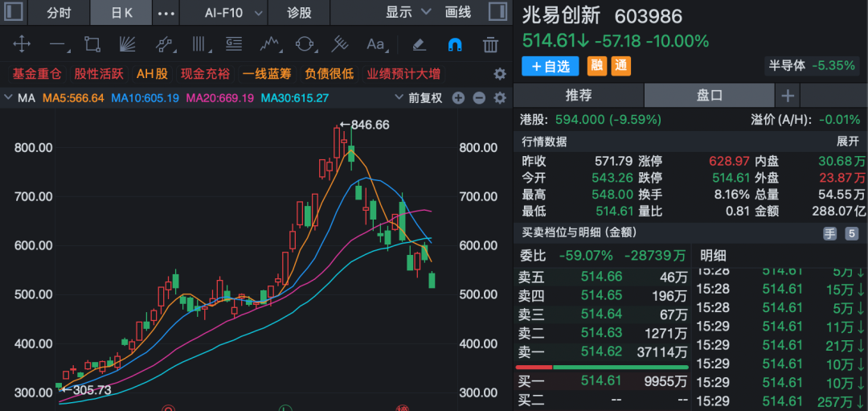The width and height of the screenshot is (868, 411).
Task: Zoom in chart with plus icon
Action: (x=458, y=98)
